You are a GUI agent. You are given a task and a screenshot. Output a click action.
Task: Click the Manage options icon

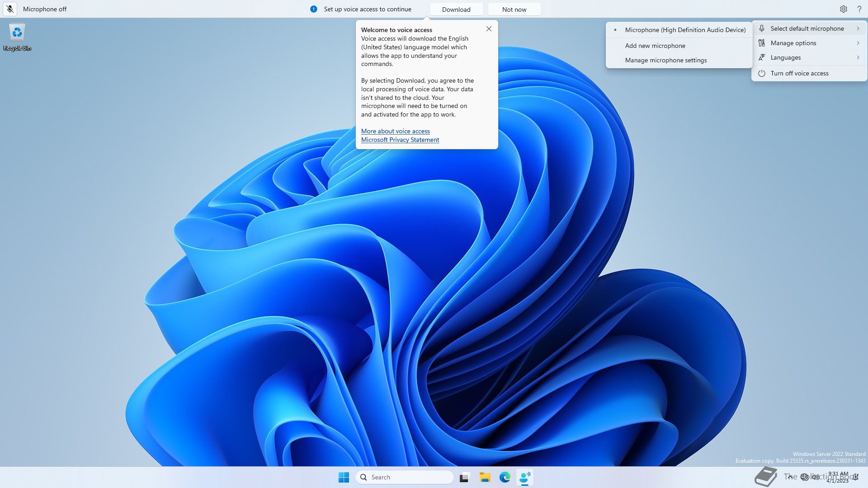pos(762,43)
